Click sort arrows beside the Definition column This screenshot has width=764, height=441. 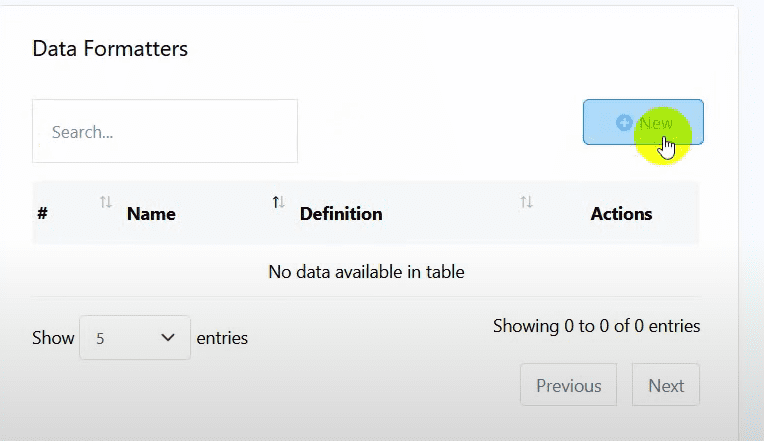tap(526, 203)
